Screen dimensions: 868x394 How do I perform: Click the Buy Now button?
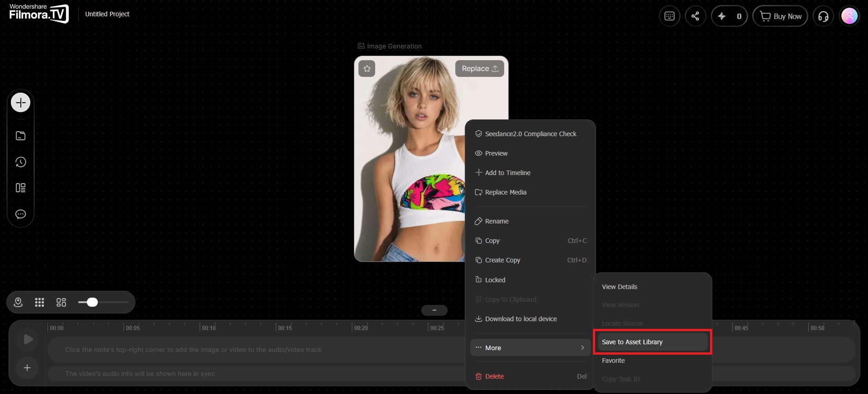(x=780, y=16)
